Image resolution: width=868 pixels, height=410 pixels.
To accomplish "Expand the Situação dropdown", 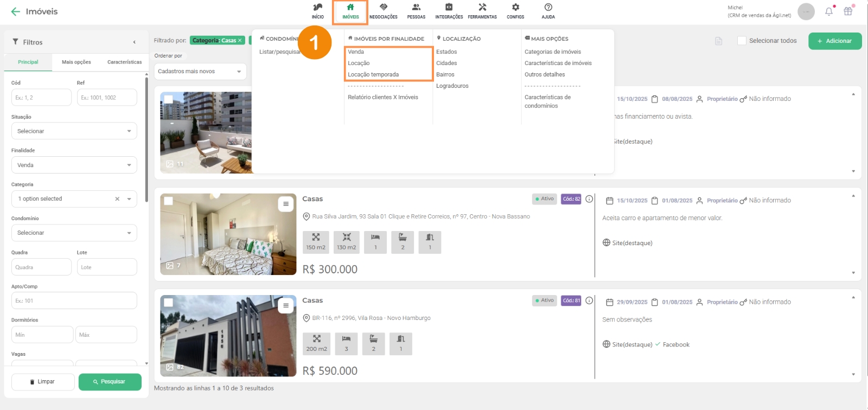I will [x=74, y=131].
